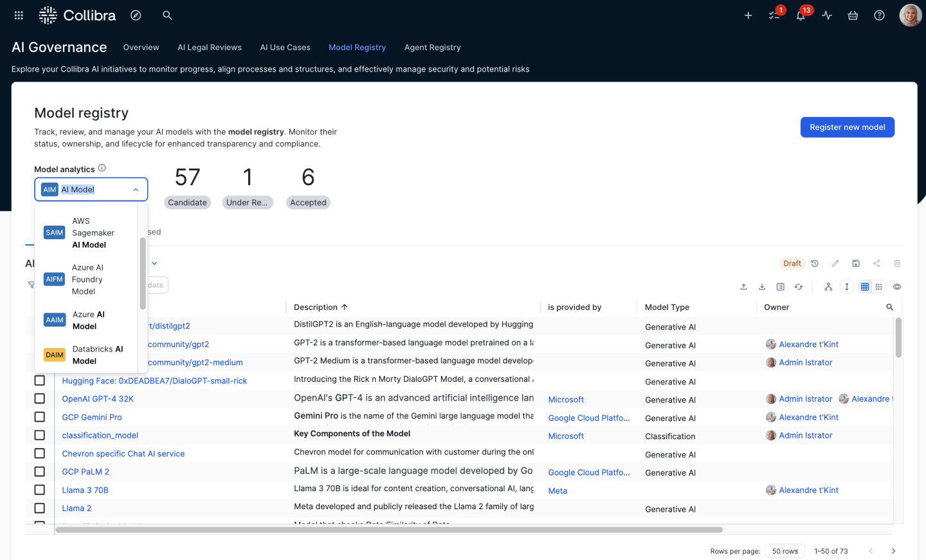This screenshot has height=560, width=926.
Task: Click the export download icon in table toolbar
Action: (x=762, y=287)
